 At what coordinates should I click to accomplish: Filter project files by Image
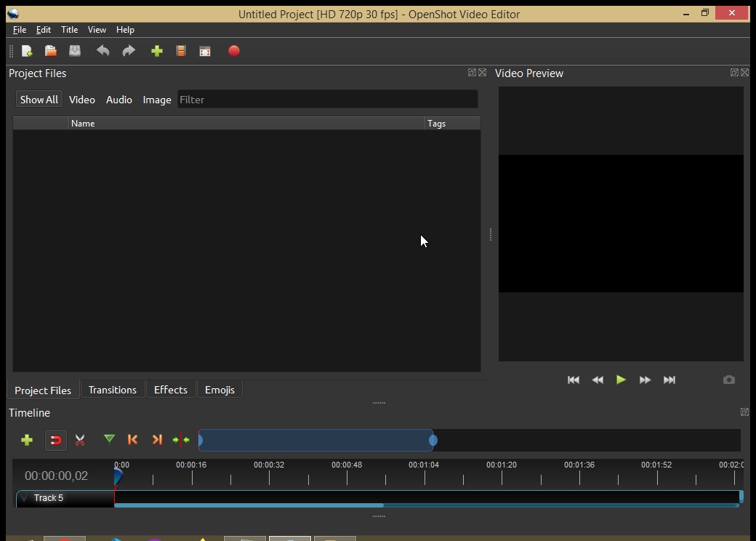coord(157,100)
